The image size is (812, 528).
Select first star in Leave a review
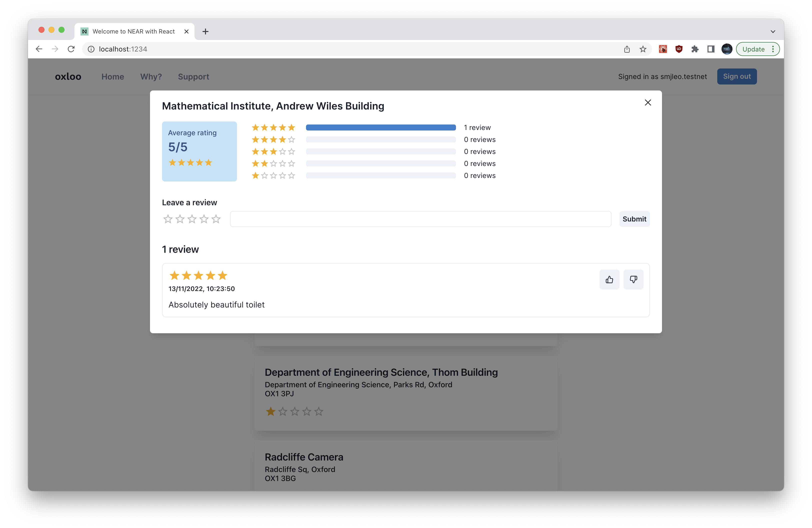pos(168,219)
